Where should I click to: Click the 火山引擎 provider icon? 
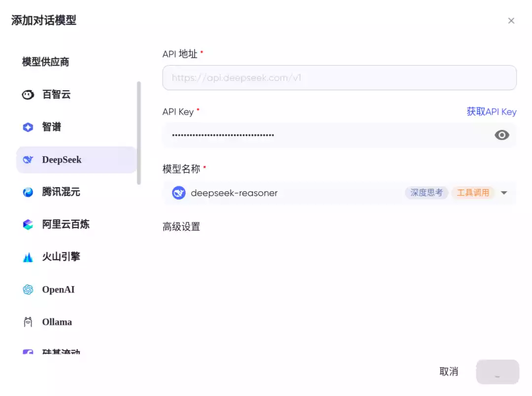coord(28,257)
